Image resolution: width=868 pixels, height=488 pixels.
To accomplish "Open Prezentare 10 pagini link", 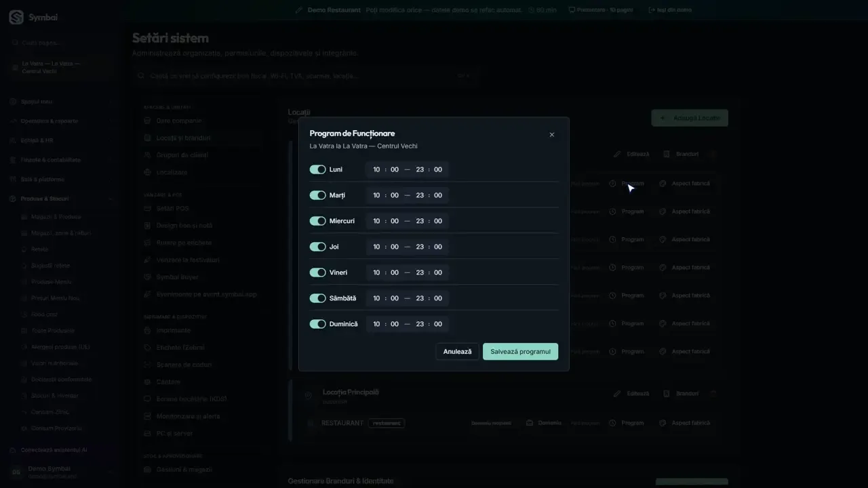I will (601, 10).
